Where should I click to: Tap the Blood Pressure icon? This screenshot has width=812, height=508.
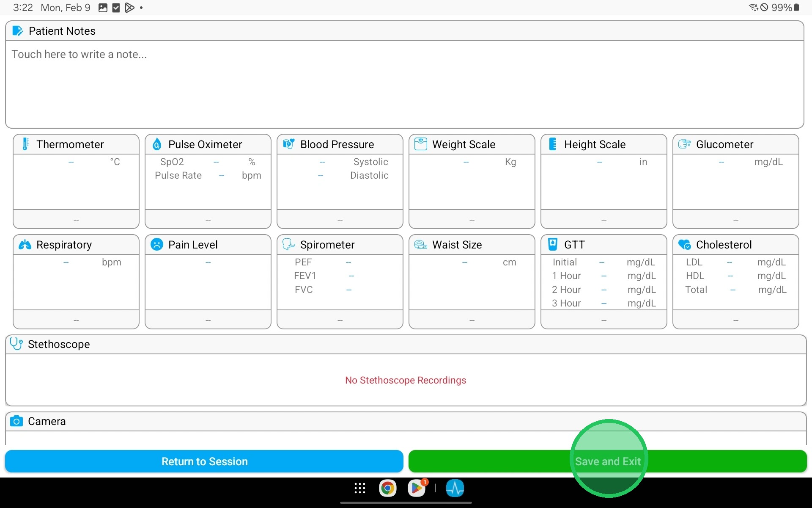click(x=289, y=144)
